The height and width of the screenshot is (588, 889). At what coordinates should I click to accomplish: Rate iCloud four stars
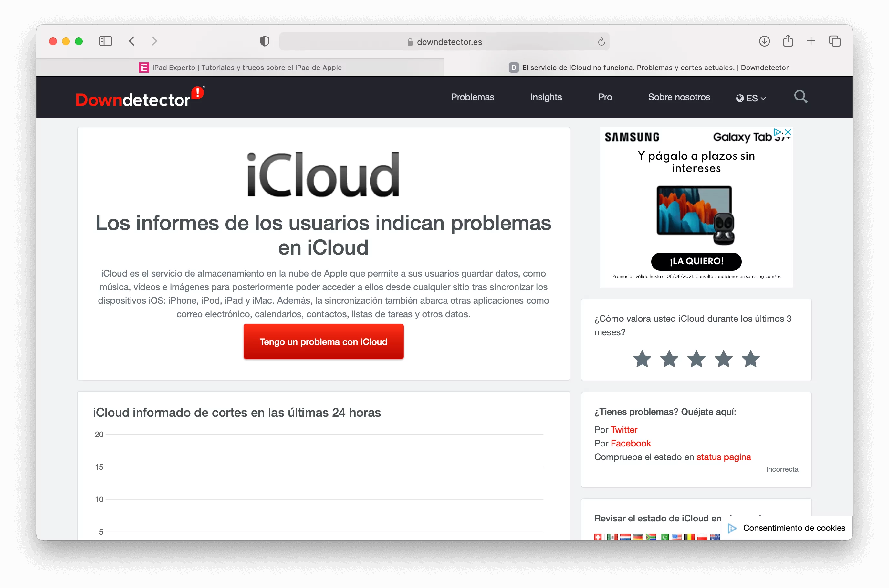(x=724, y=359)
